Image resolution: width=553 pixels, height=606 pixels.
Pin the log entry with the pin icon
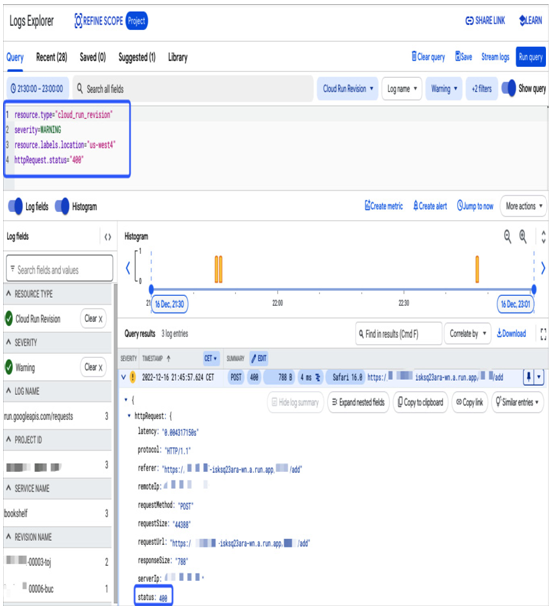pyautogui.click(x=528, y=376)
